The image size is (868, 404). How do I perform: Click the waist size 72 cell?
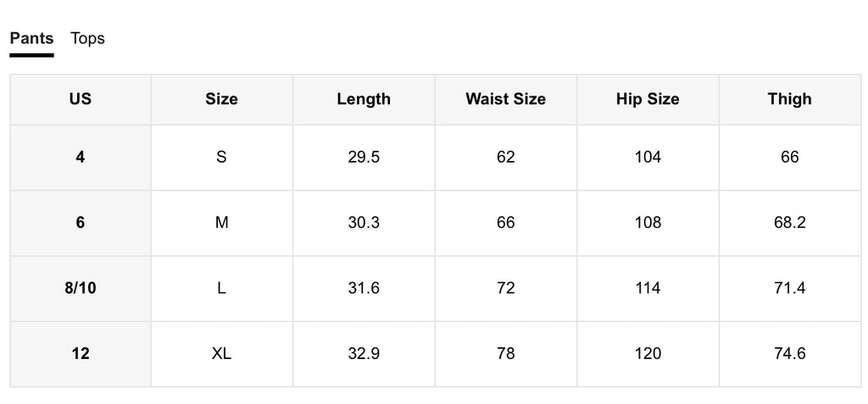[505, 288]
